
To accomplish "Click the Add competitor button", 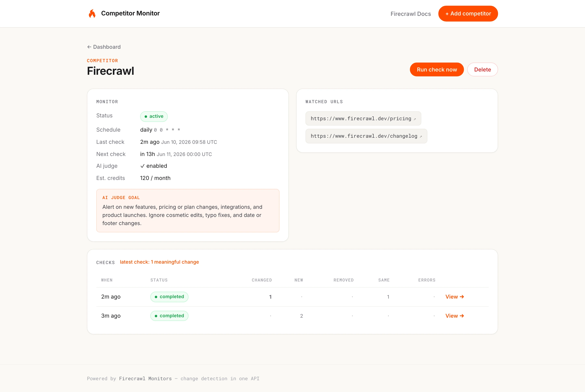I will (468, 13).
